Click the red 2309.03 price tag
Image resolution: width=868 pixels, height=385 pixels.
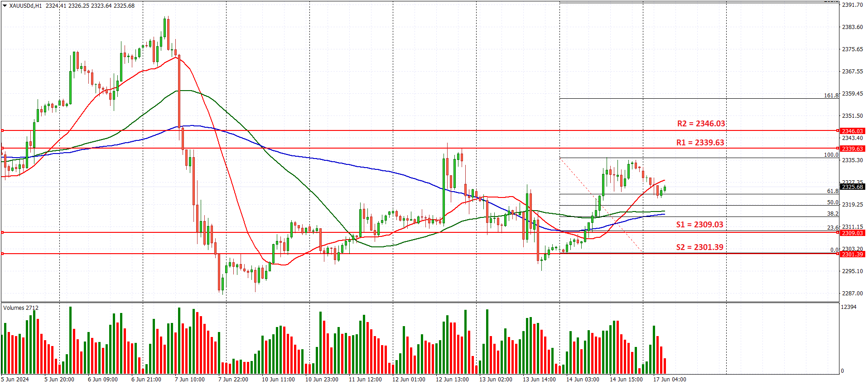tap(852, 233)
